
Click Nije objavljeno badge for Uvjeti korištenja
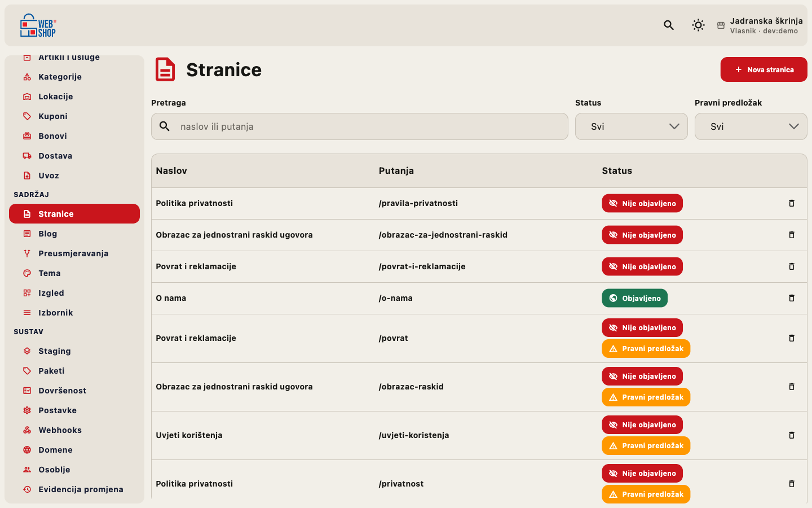642,425
